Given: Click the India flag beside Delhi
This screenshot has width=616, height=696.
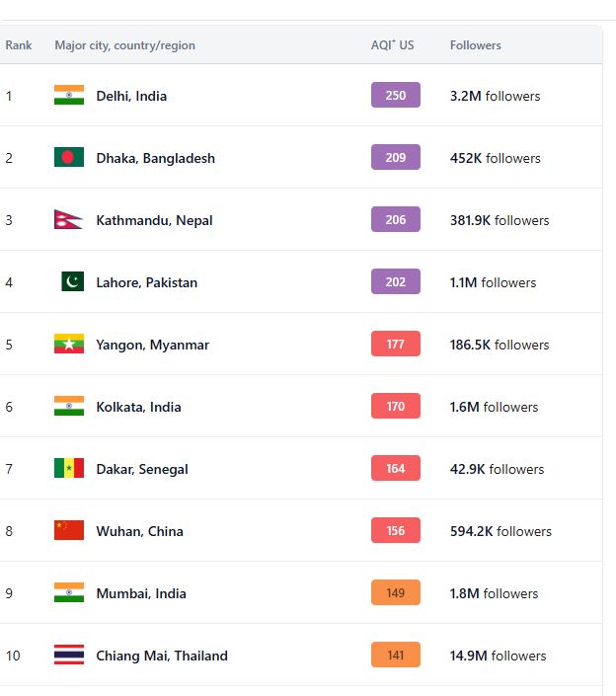Looking at the screenshot, I should point(69,96).
